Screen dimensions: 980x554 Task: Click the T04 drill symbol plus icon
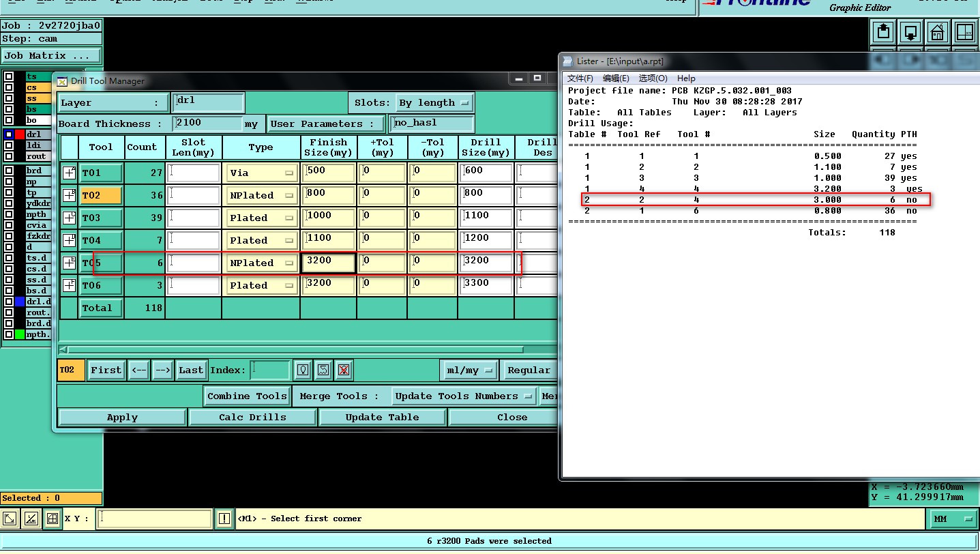pyautogui.click(x=69, y=240)
